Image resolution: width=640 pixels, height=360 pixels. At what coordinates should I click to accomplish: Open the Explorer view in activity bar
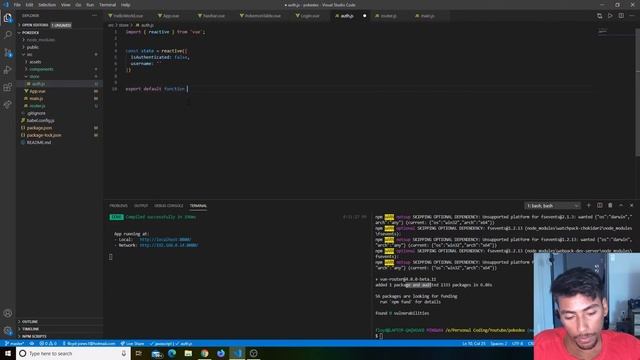[7, 18]
